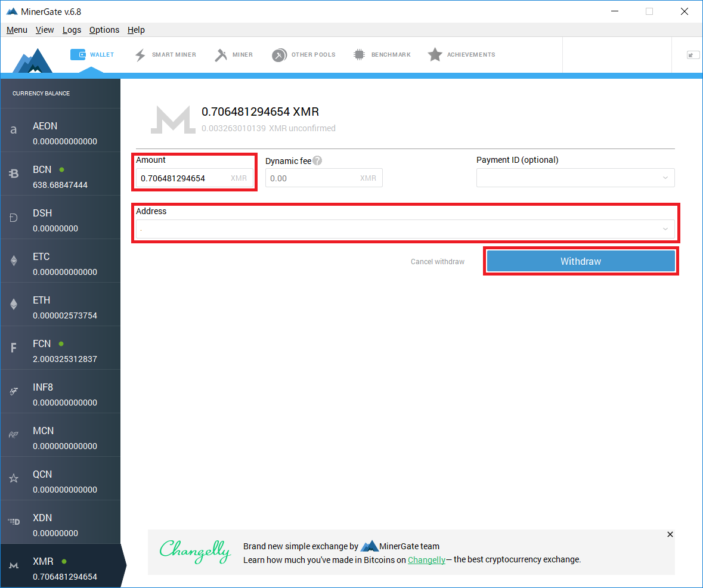Click the XDN currency icon
The height and width of the screenshot is (588, 703).
coord(14,522)
